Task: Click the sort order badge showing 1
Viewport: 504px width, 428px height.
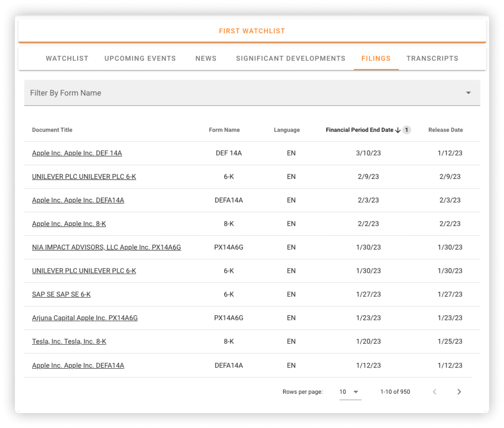Action: pyautogui.click(x=407, y=130)
